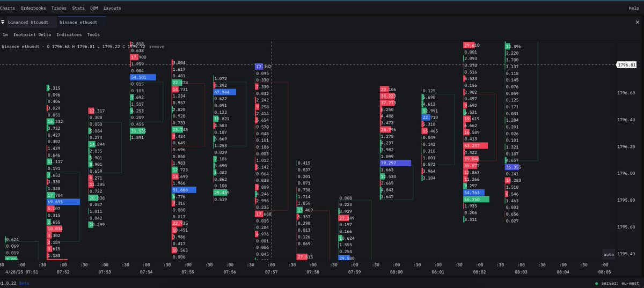Click the blue 54.763 footprint cell

point(473,192)
